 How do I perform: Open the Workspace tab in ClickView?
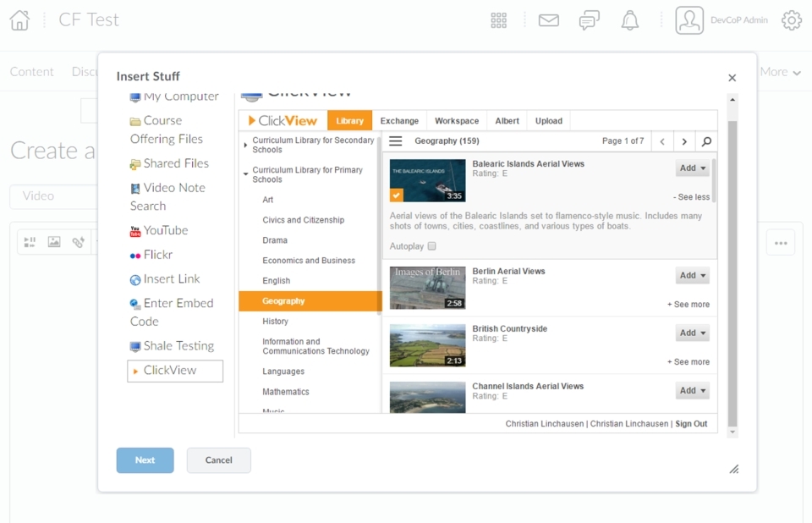(x=456, y=120)
